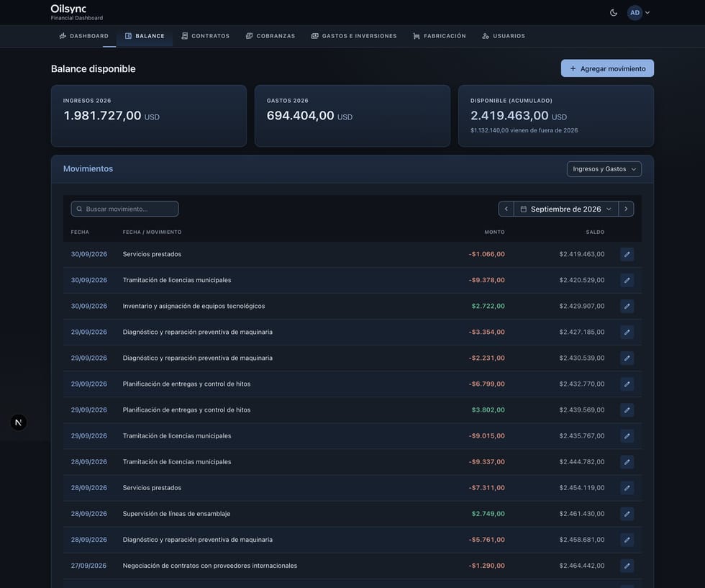Viewport: 705px width, 588px height.
Task: Edit the -$9.015,00 Tramitación de licencias movement
Action: [627, 436]
